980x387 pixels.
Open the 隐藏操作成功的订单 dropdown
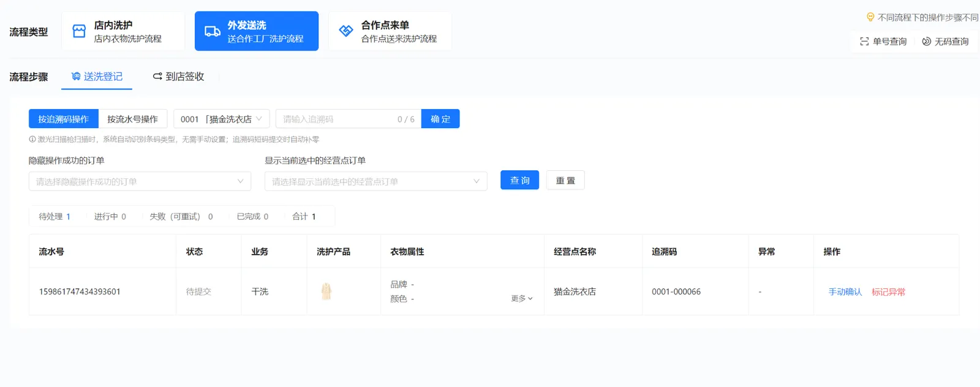[x=140, y=181]
